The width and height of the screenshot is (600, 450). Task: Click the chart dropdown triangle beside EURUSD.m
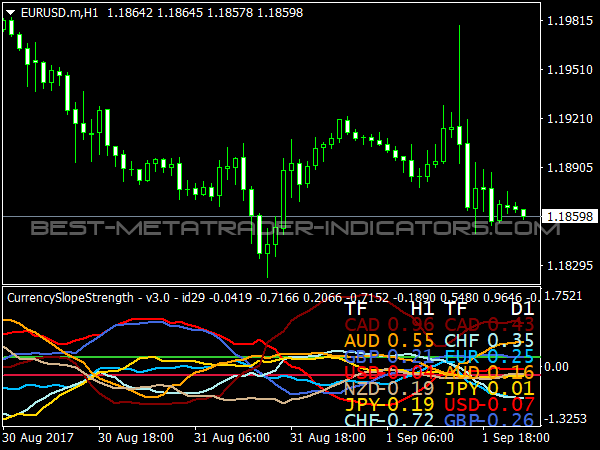[10, 13]
